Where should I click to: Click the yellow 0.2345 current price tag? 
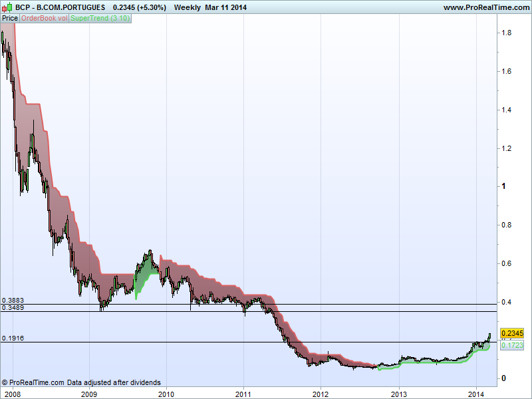click(x=512, y=333)
